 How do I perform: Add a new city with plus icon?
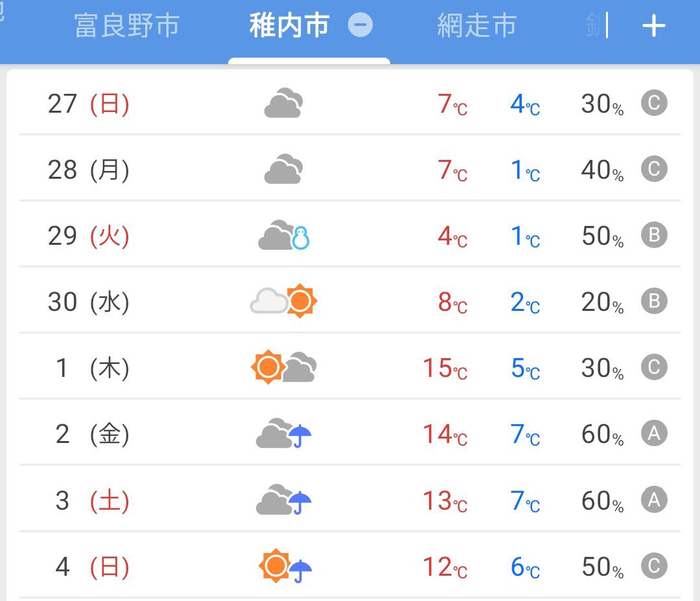click(x=654, y=26)
